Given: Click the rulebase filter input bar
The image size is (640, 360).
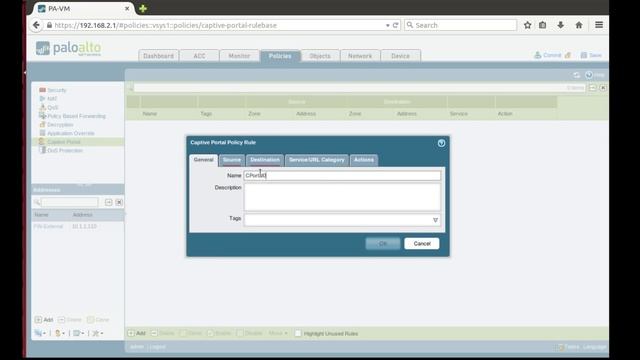Looking at the screenshot, I should [x=360, y=88].
